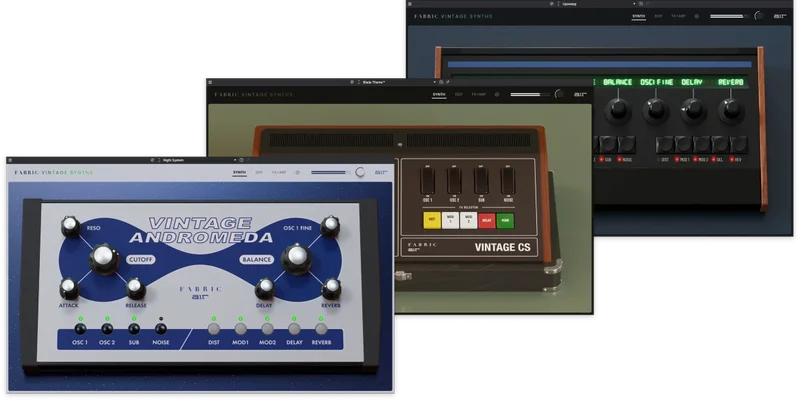Click knob under REVERB display on dark synth
The height and width of the screenshot is (401, 800).
[731, 110]
